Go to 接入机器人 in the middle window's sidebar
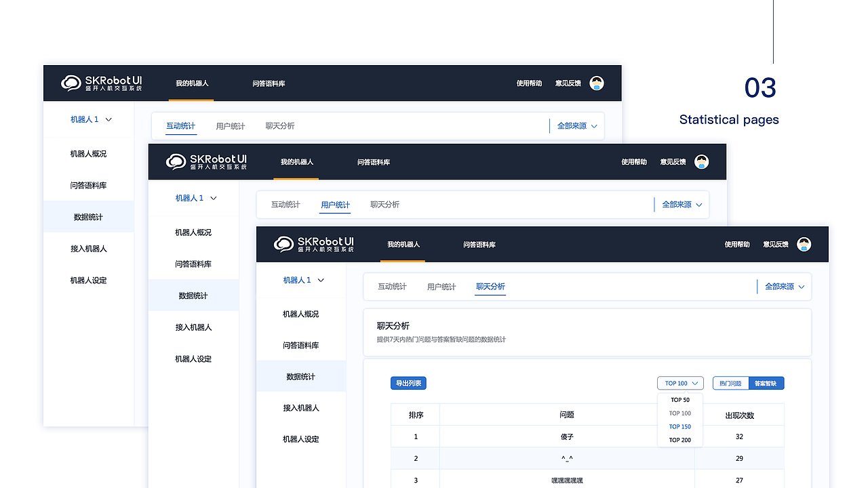 [x=193, y=327]
